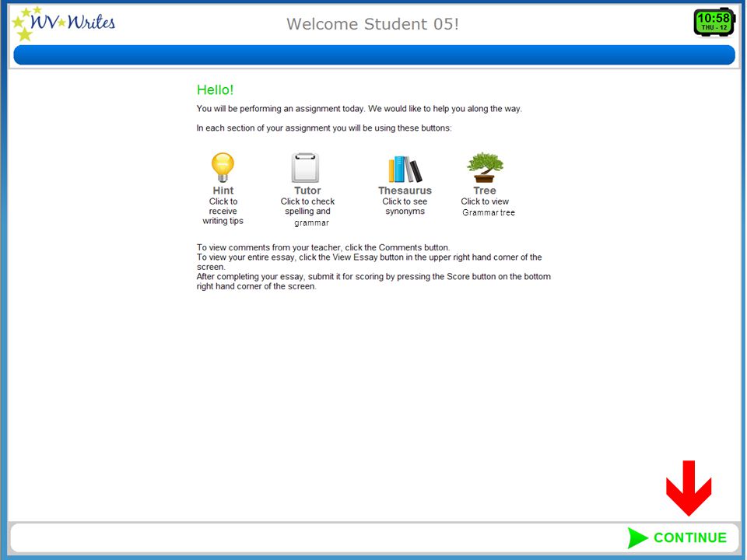Click 'Welcome Student 05!' title text
This screenshot has width=747, height=560.
373,24
